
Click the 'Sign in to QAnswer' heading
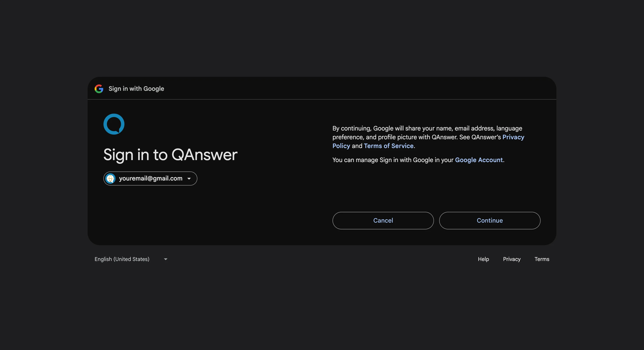click(170, 155)
